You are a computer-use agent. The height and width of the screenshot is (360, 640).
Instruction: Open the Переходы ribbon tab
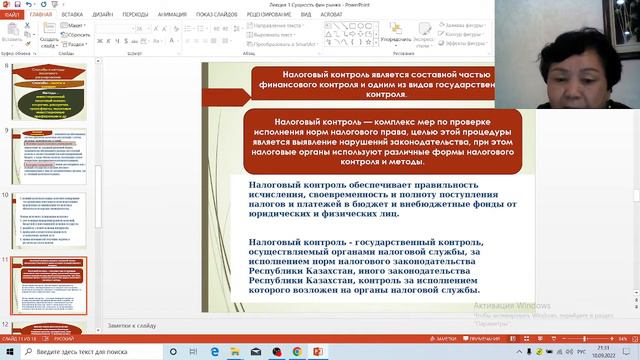(x=135, y=15)
